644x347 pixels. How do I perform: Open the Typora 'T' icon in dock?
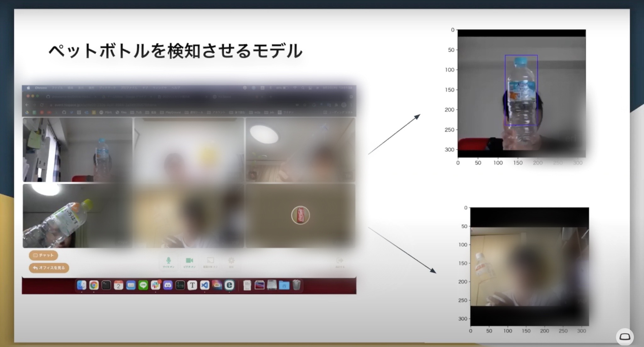(192, 285)
